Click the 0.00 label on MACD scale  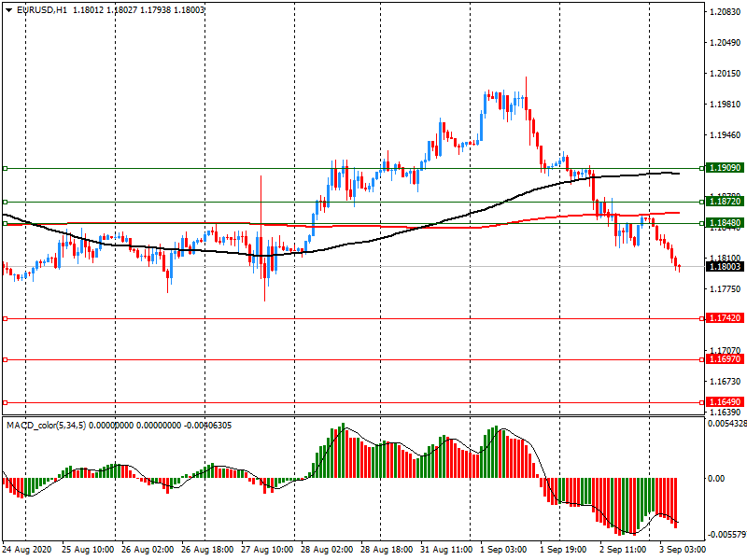point(718,479)
